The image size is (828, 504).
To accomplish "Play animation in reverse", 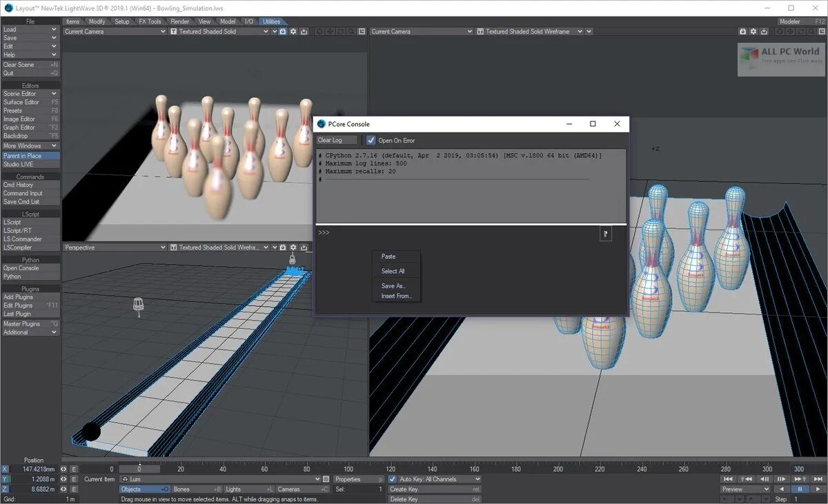I will point(781,489).
